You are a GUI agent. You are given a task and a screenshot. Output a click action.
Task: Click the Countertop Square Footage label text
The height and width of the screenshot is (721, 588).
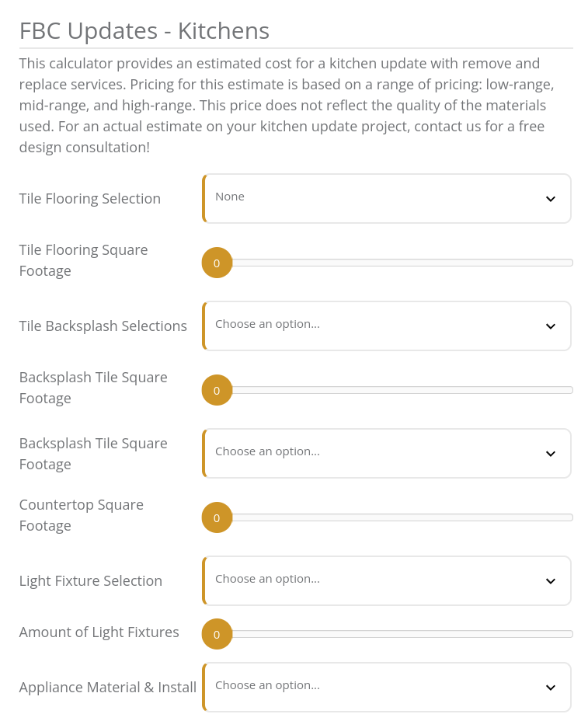point(82,515)
